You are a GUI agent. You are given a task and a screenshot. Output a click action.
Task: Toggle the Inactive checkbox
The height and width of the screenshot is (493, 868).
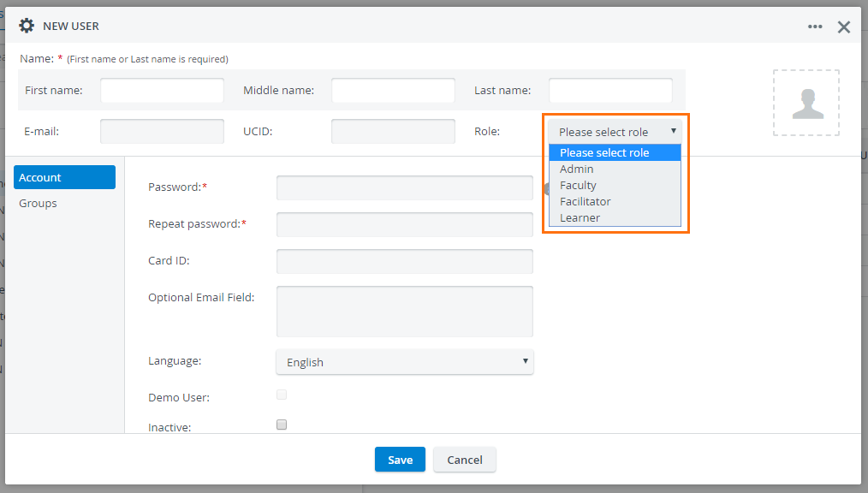282,425
